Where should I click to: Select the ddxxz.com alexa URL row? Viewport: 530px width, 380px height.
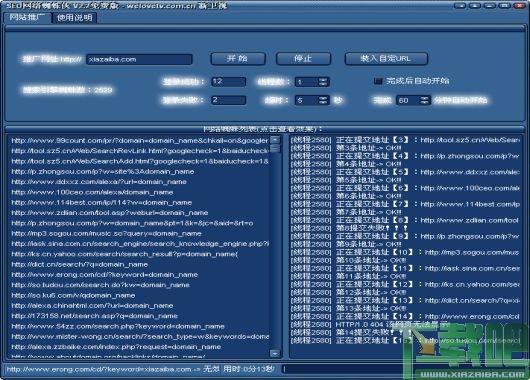click(99, 182)
